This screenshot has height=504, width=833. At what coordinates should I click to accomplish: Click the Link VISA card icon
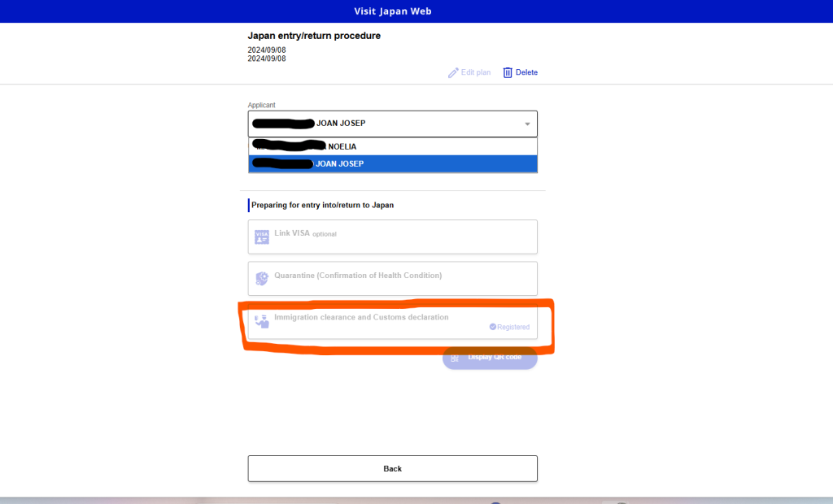point(261,237)
